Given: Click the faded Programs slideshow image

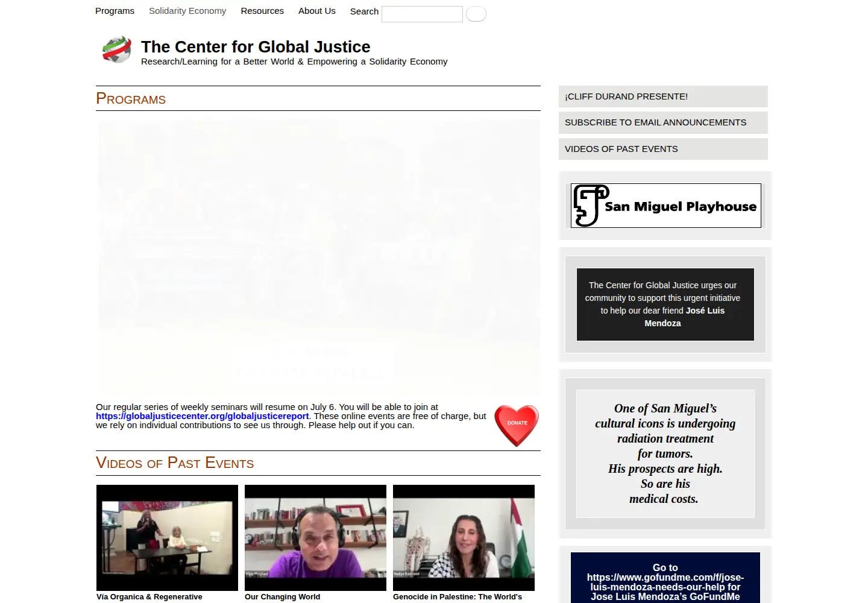Looking at the screenshot, I should (x=319, y=257).
